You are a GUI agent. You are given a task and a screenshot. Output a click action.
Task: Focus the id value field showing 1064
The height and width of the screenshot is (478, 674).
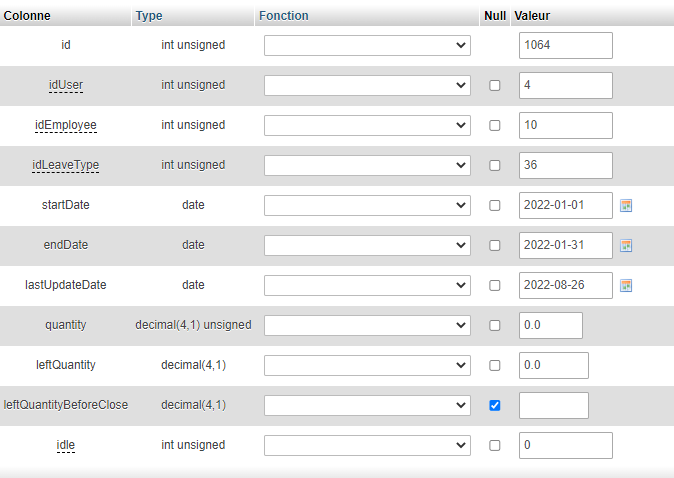point(565,45)
